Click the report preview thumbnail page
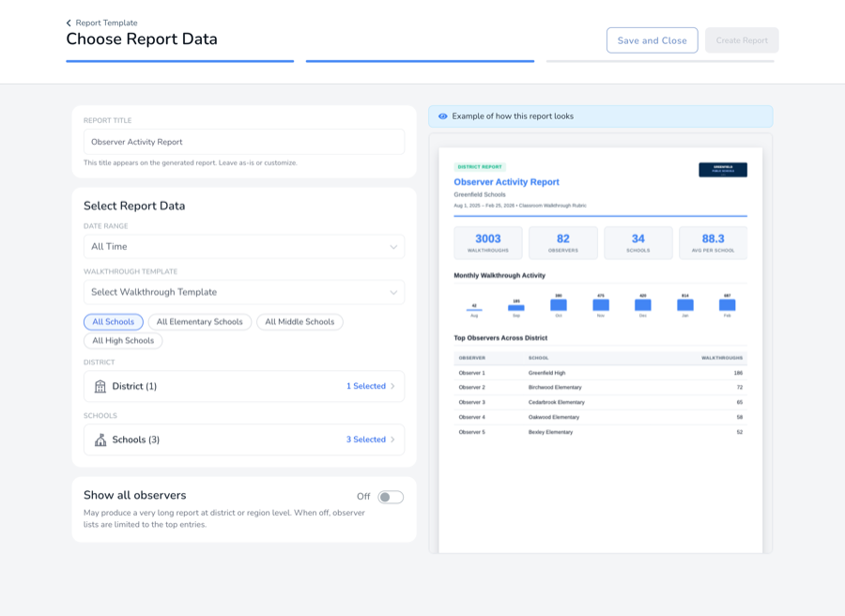Screen dimensions: 845x616 600,350
